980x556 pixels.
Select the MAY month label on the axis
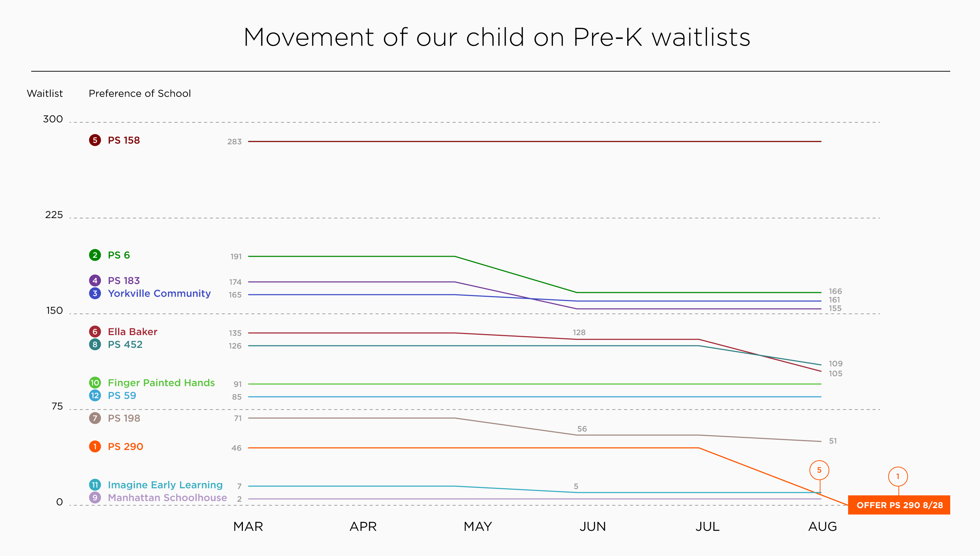click(478, 527)
